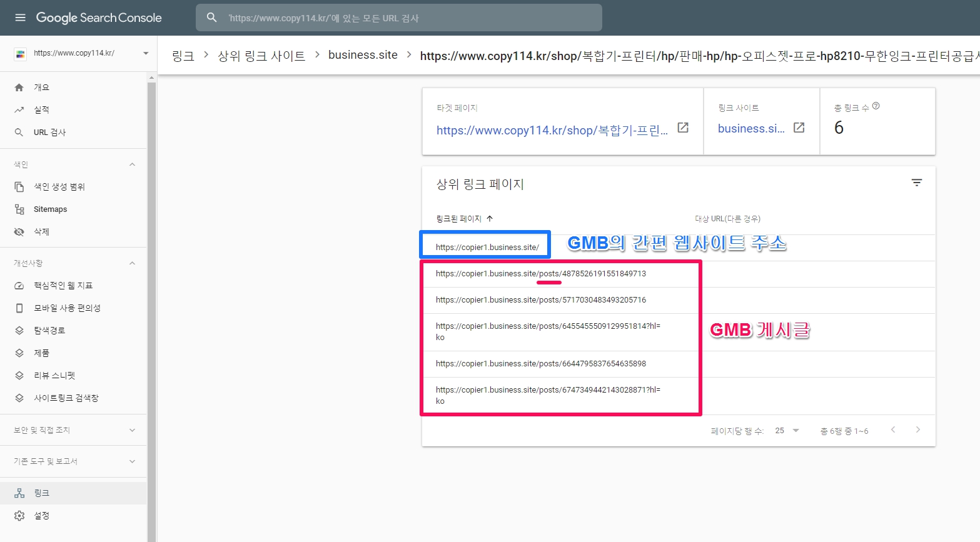Go to previous page arrow
Screen dimensions: 980x542
coord(893,429)
